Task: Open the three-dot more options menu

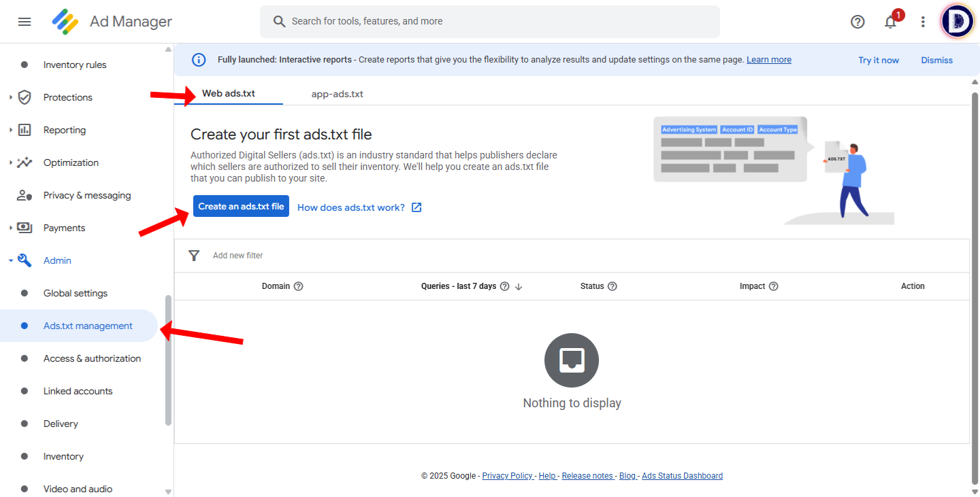Action: [923, 22]
